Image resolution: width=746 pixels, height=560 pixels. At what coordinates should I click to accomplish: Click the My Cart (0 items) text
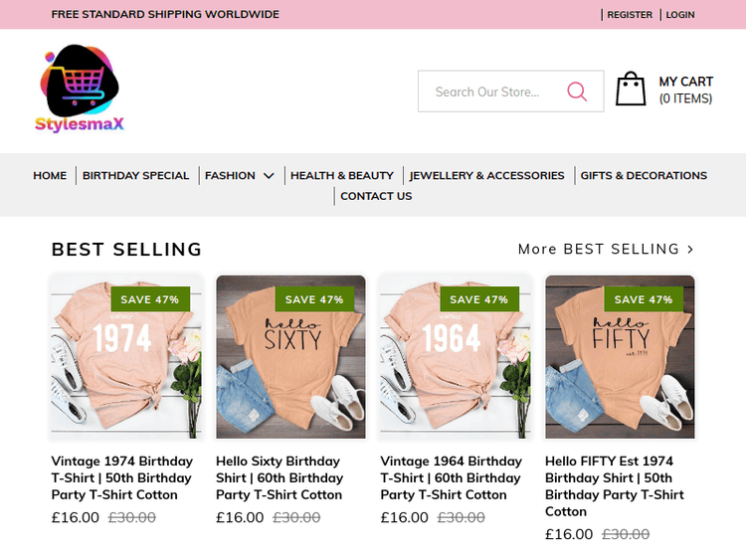[685, 90]
